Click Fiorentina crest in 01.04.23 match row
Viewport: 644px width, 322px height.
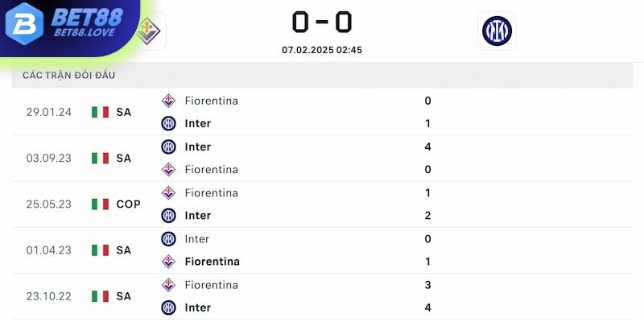click(168, 262)
